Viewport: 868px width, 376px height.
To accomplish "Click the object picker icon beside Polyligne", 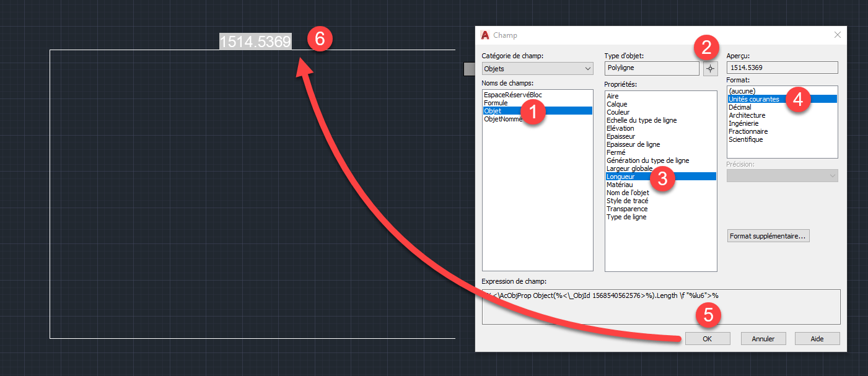I will click(710, 68).
